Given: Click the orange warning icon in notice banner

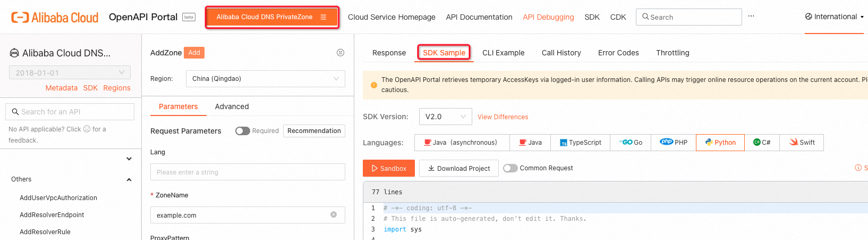Looking at the screenshot, I should point(374,85).
